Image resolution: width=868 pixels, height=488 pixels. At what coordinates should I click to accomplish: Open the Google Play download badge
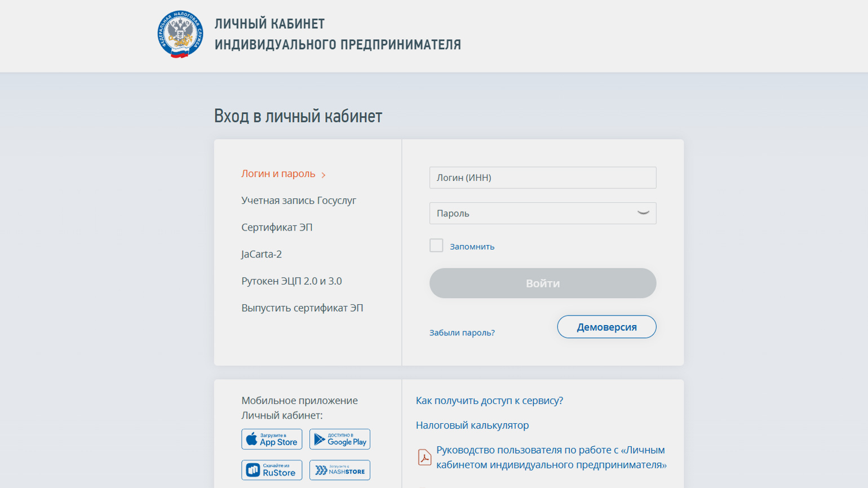[x=340, y=439]
